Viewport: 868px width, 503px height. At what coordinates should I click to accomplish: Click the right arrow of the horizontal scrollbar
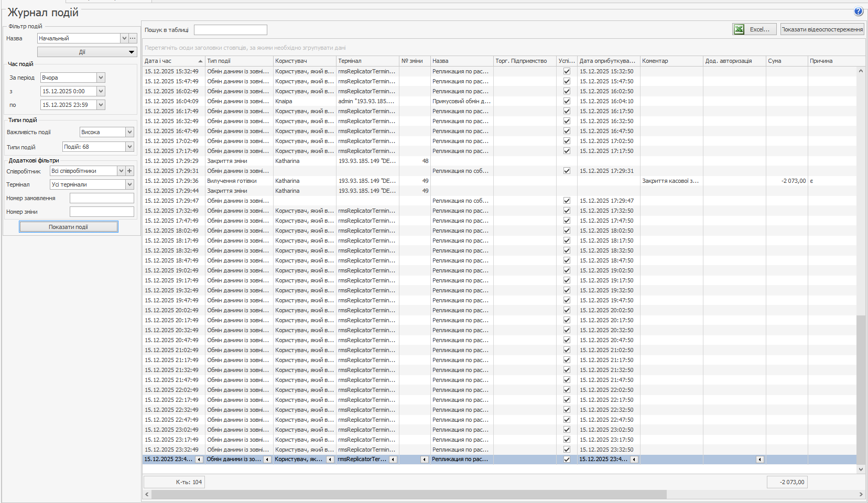point(861,494)
